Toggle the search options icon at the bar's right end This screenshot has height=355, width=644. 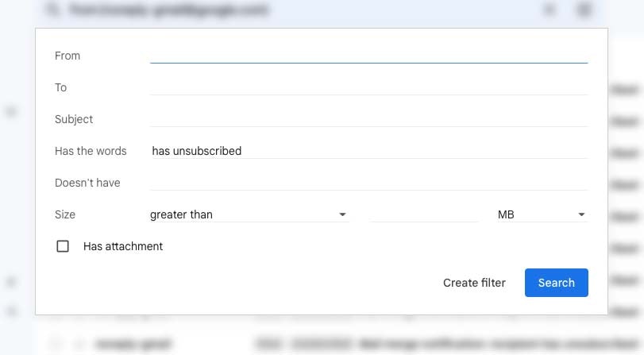(584, 9)
